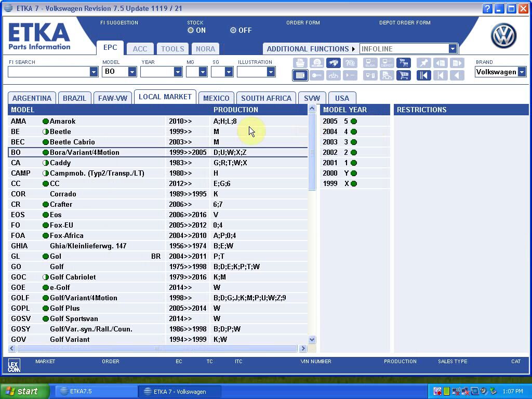The image size is (532, 399).
Task: Open the binoculars search tool
Action: point(333,63)
